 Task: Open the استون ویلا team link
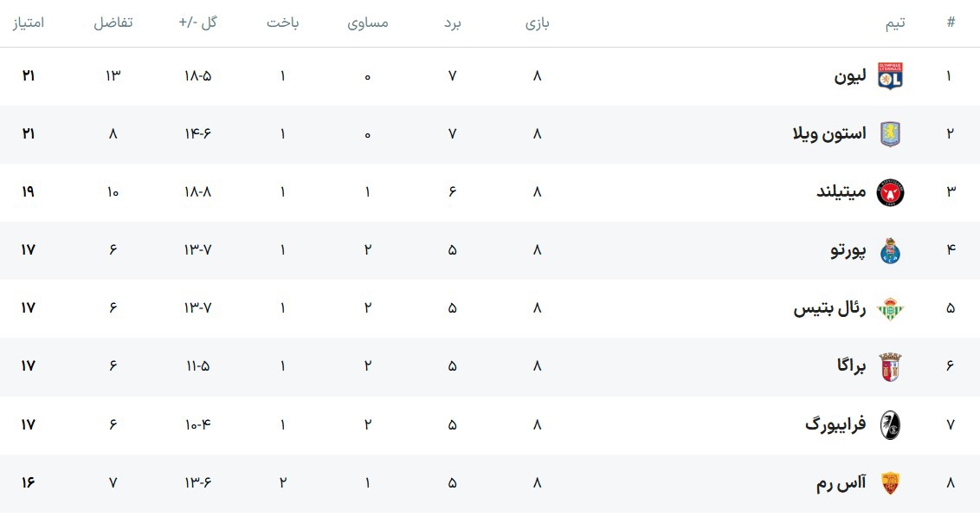[x=828, y=134]
